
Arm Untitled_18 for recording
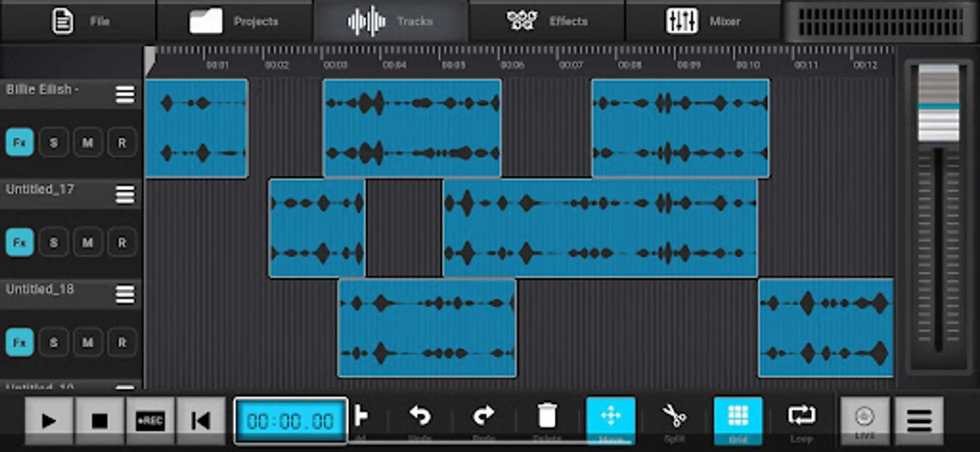click(x=121, y=342)
